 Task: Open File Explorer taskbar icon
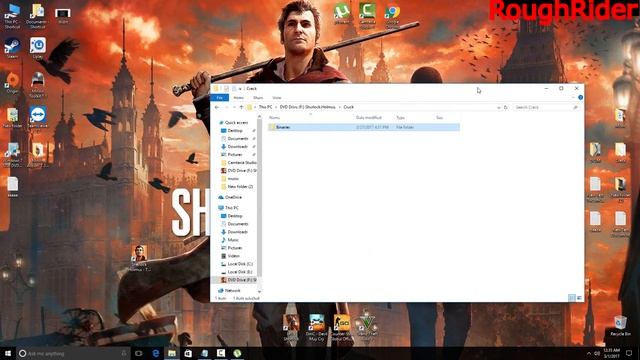pos(172,353)
